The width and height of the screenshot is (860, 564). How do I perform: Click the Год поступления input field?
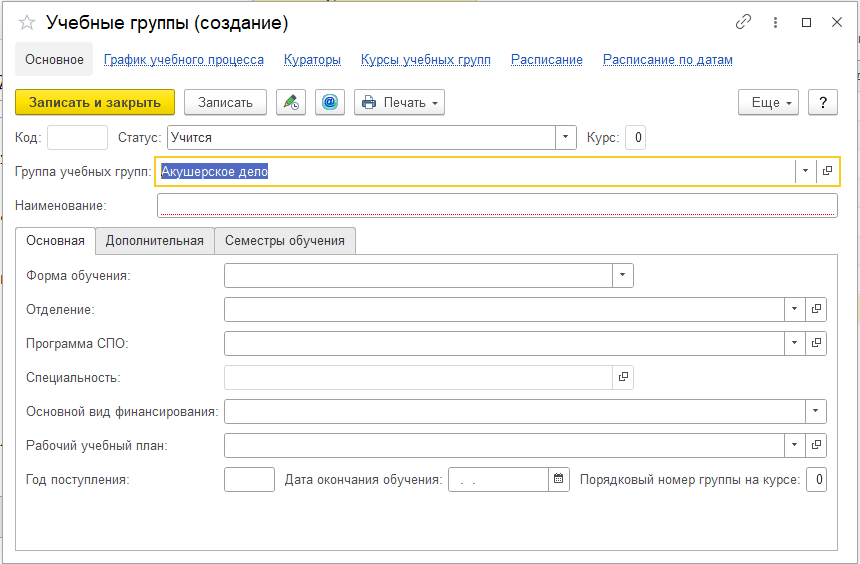point(249,480)
